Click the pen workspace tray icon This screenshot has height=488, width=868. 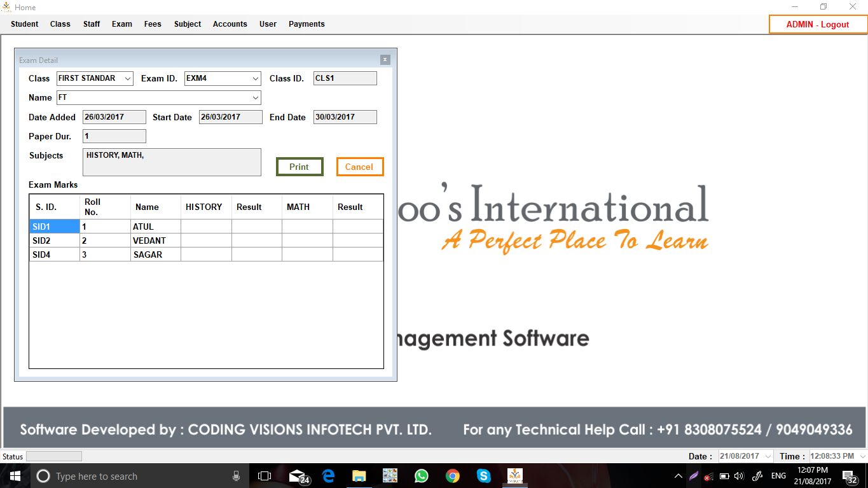click(x=757, y=476)
